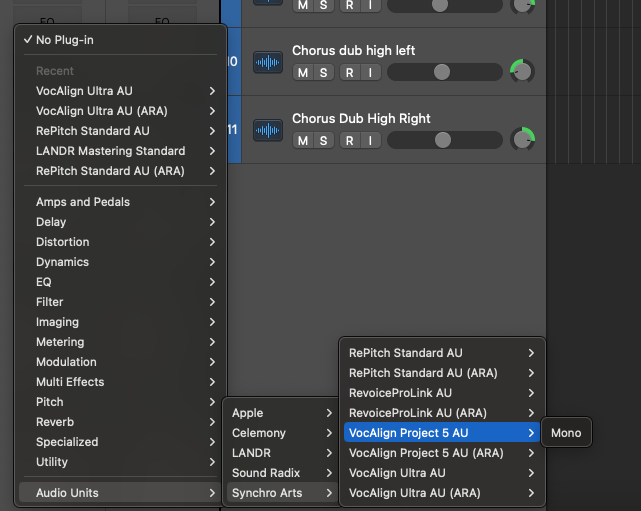This screenshot has width=641, height=511.
Task: Adjust pan knob on Chorus dub high left
Action: coord(522,72)
